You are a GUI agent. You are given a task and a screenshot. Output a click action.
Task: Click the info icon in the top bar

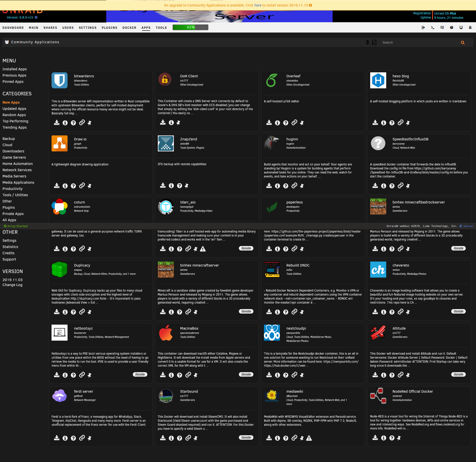[x=461, y=28]
